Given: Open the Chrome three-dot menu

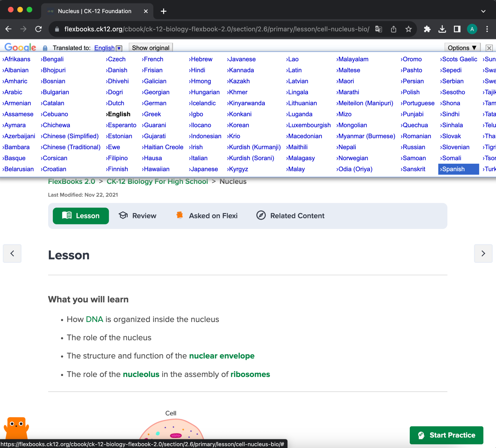Looking at the screenshot, I should pyautogui.click(x=487, y=29).
